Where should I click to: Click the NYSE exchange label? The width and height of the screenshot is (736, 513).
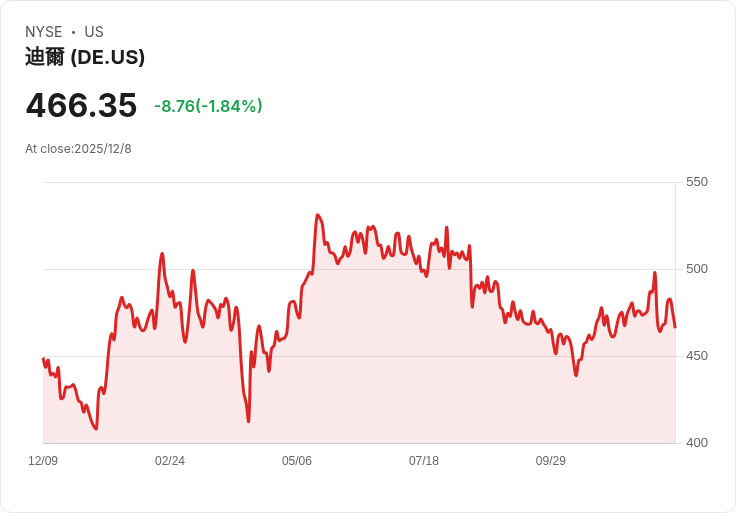(44, 32)
